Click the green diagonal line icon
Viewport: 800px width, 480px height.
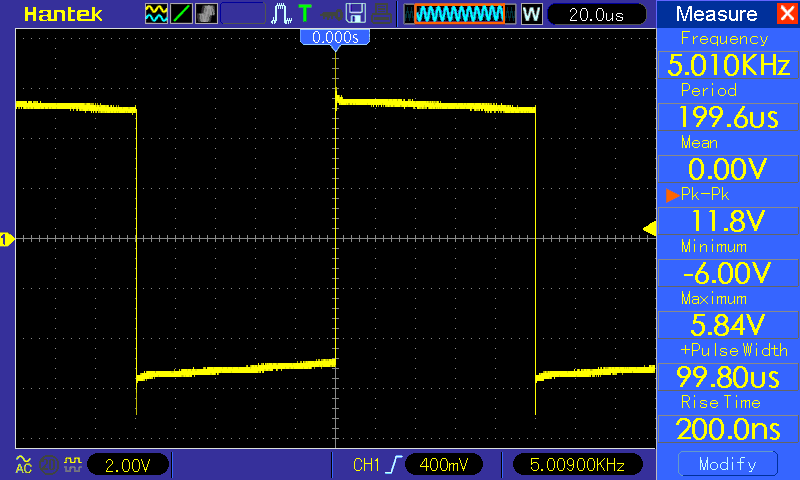tap(181, 14)
